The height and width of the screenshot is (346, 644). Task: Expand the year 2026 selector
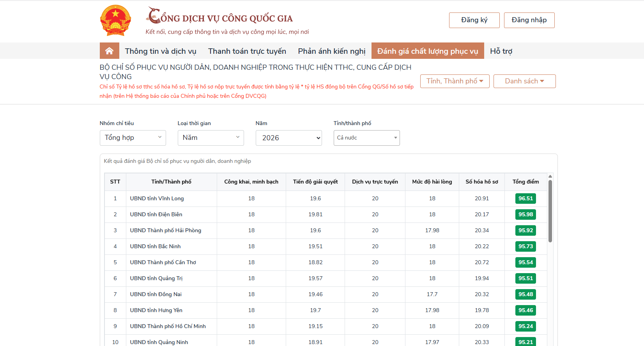coord(288,138)
